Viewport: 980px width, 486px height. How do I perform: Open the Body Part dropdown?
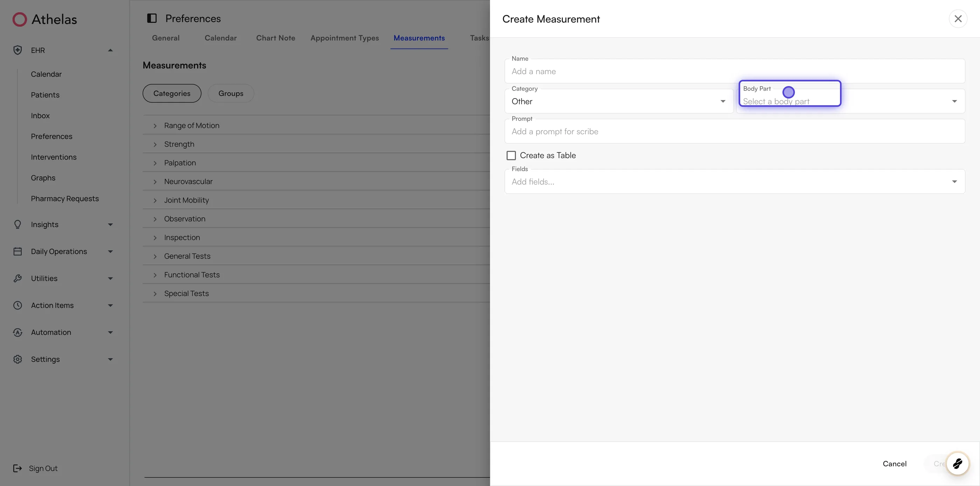[x=850, y=101]
